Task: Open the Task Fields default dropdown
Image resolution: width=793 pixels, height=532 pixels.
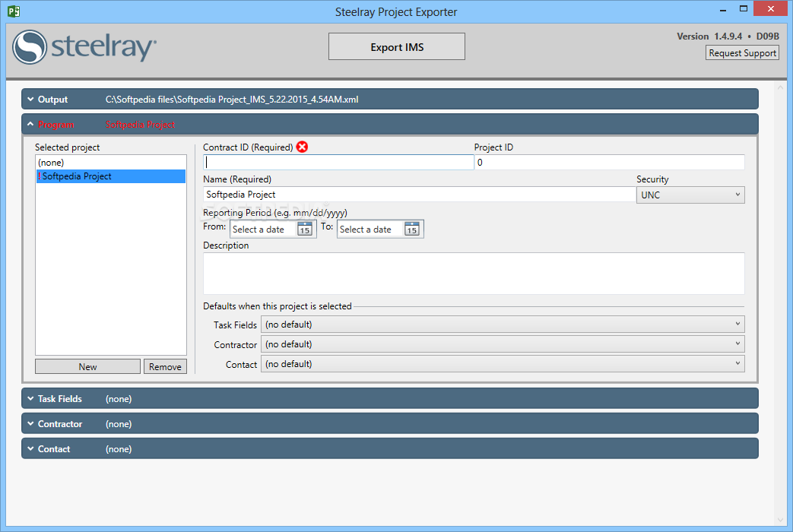Action: point(503,325)
